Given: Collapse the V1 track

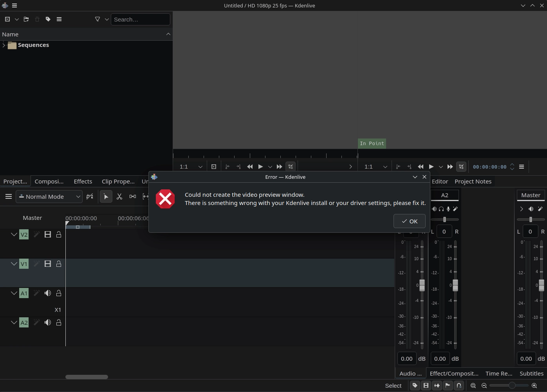Looking at the screenshot, I should click(14, 264).
